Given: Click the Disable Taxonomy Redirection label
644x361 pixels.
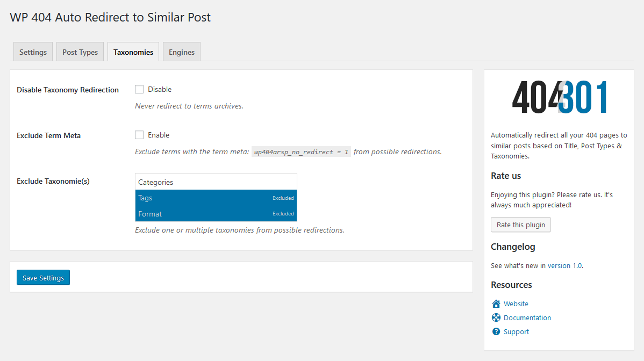Looking at the screenshot, I should click(x=68, y=90).
